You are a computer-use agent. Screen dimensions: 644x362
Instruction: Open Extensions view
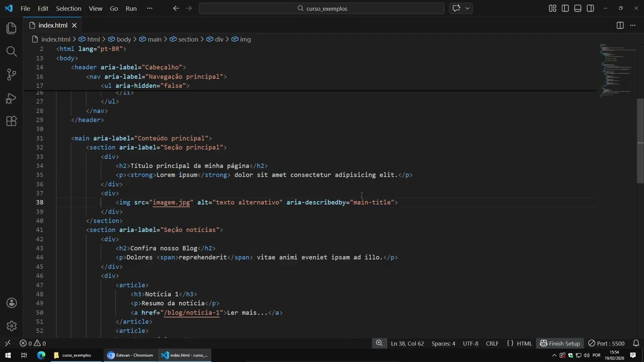11,121
